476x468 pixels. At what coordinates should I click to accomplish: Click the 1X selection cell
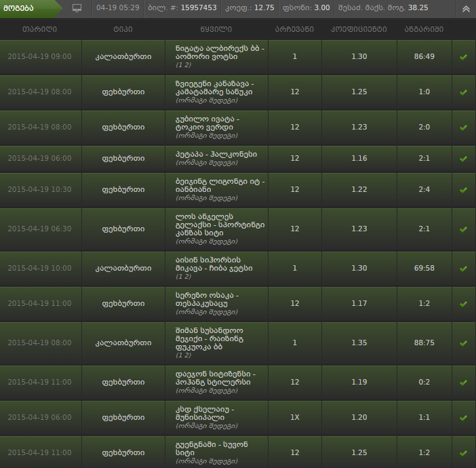click(295, 417)
